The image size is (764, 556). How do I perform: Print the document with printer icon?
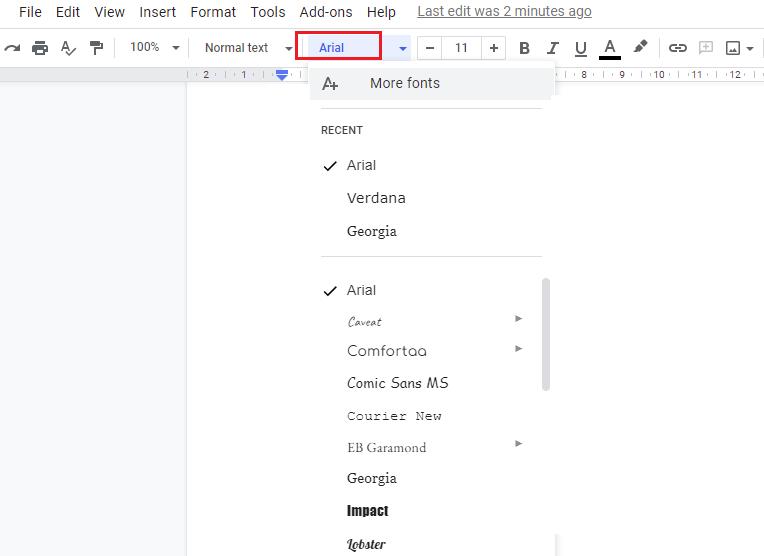coord(40,48)
